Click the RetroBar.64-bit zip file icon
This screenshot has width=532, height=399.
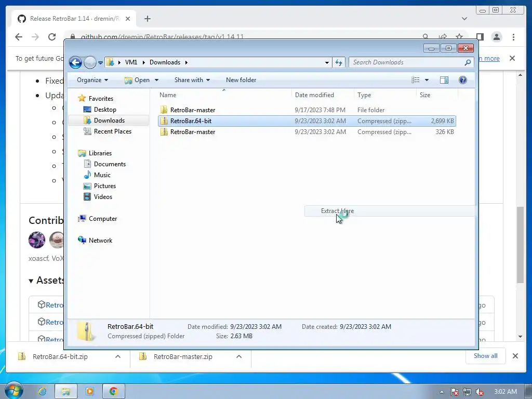click(164, 121)
